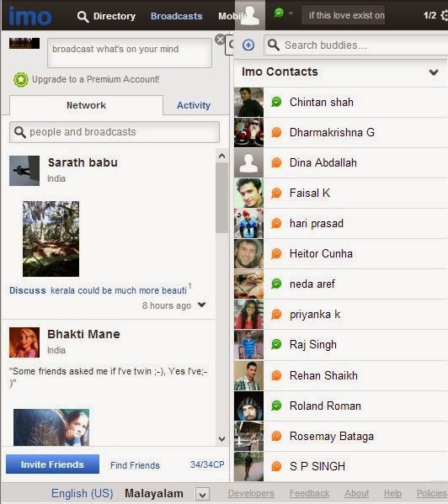Open Raj Singh's avatar thumbnail
Viewport: 448px width, 504px height.
click(x=248, y=345)
